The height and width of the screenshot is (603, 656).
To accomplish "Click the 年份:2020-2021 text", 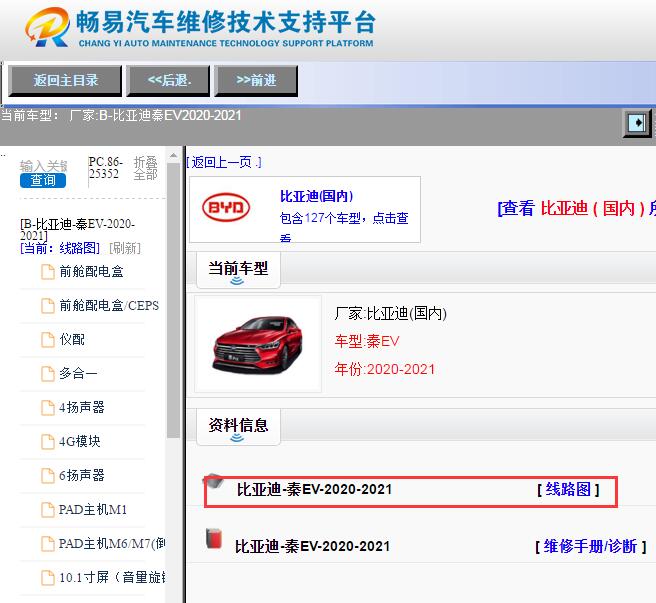I will pyautogui.click(x=384, y=369).
